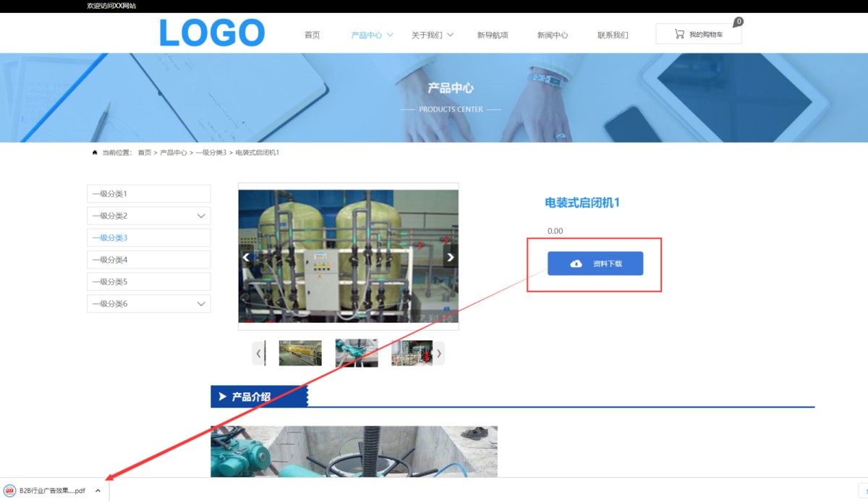Select 一级分类4 in sidebar
Screen dimensions: 868x503
tap(149, 260)
